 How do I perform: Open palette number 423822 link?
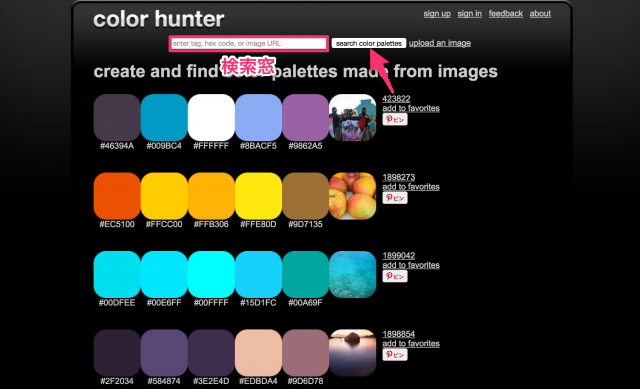pos(396,99)
